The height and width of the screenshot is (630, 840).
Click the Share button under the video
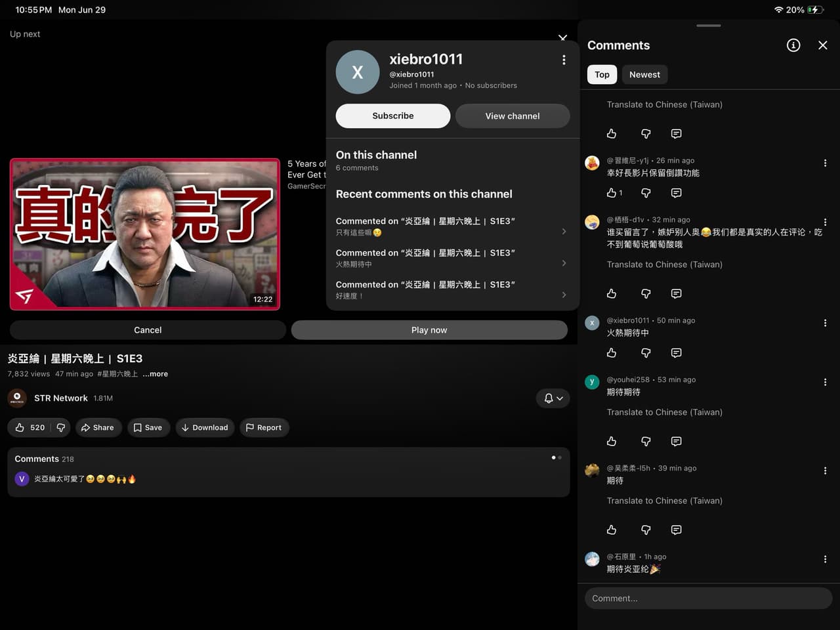point(98,428)
